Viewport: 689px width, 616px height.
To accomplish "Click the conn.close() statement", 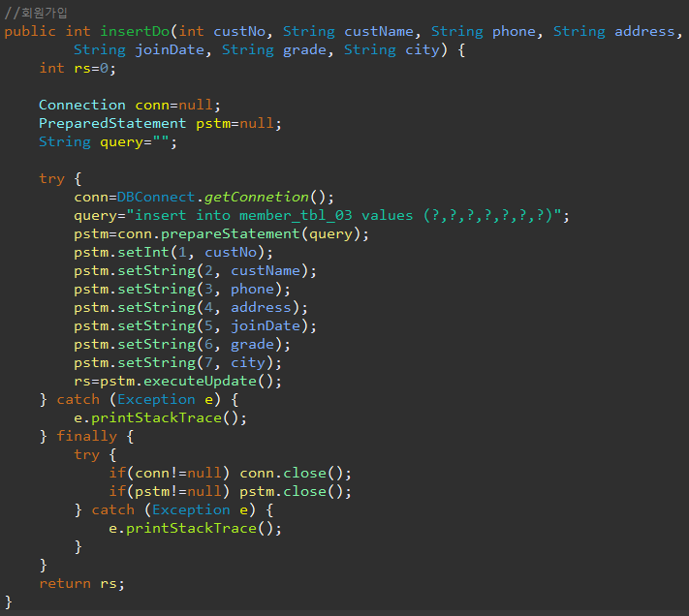I will (296, 474).
